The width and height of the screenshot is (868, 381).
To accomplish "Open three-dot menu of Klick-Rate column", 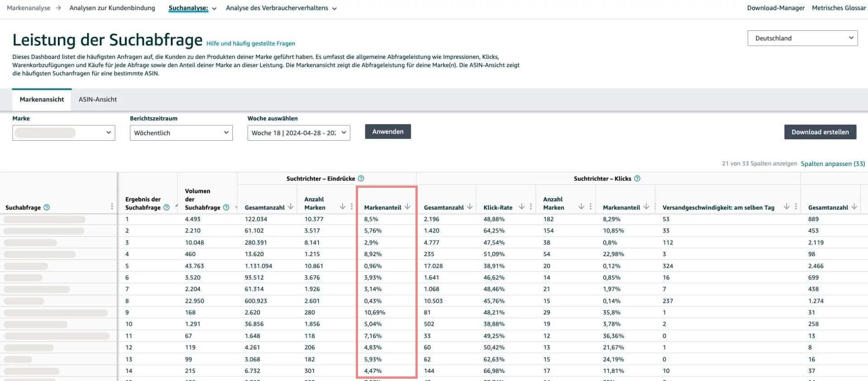I will click(531, 206).
